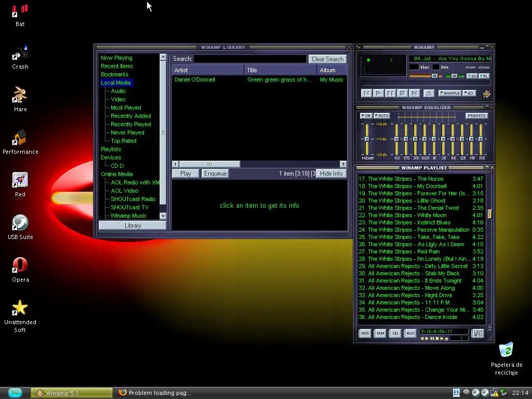
Task: Click the library Play button
Action: point(185,174)
